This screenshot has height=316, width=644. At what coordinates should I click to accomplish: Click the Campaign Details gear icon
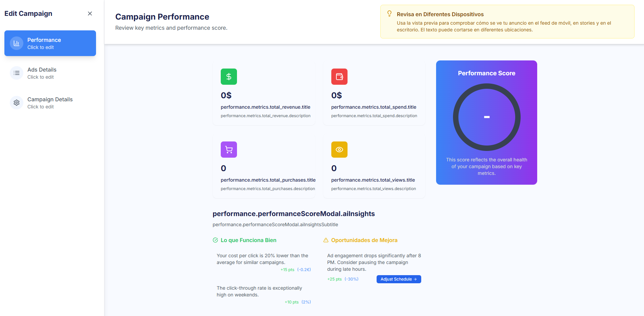click(x=16, y=103)
